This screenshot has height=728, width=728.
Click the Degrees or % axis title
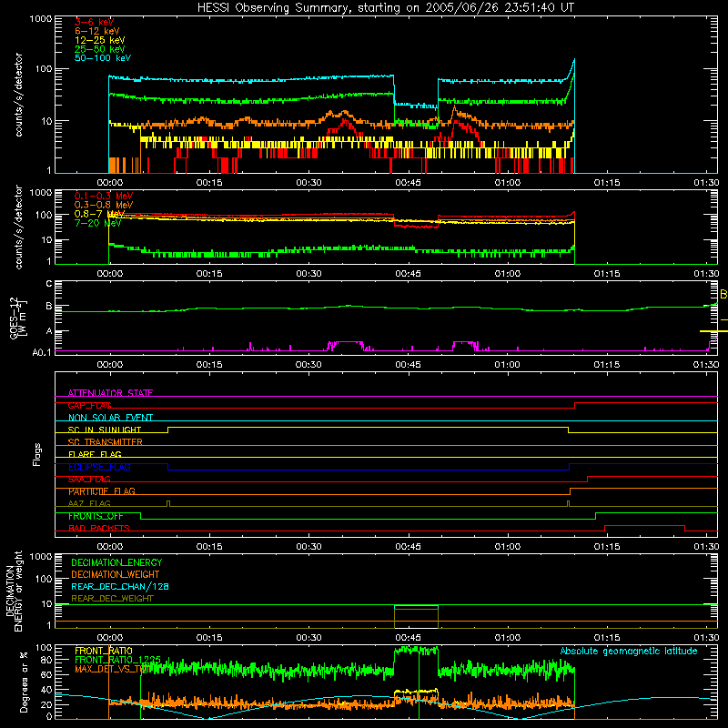coord(24,682)
